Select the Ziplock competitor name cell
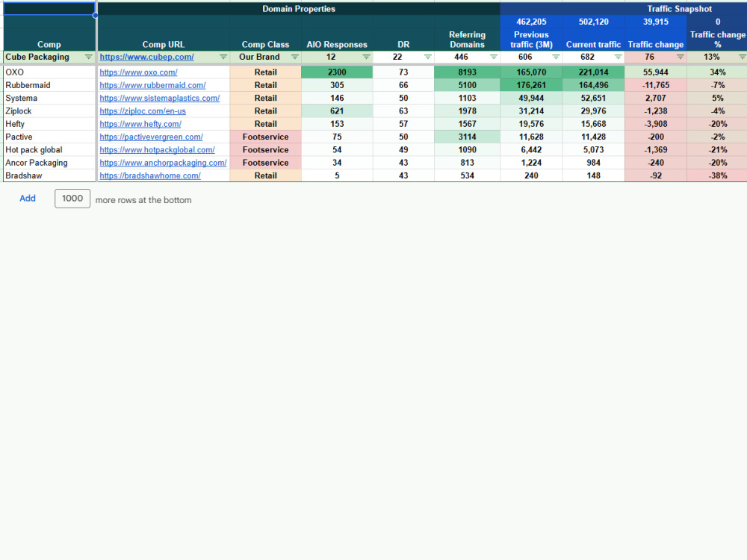 click(49, 111)
